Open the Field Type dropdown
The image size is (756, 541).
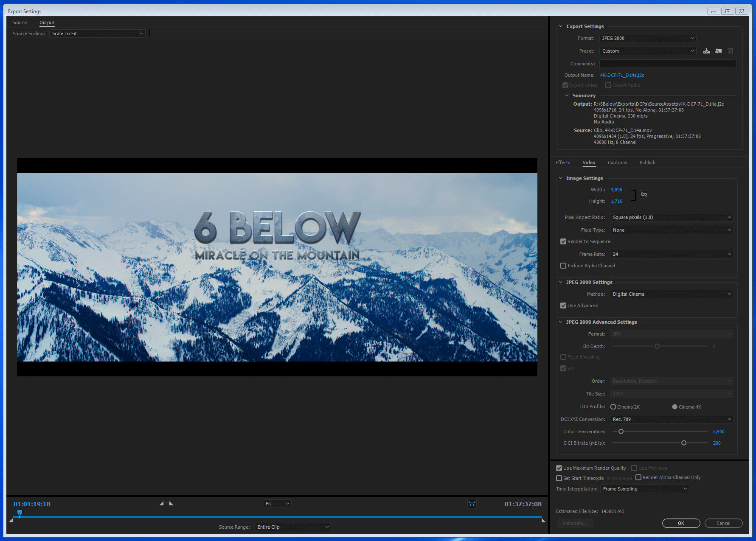[x=672, y=230]
